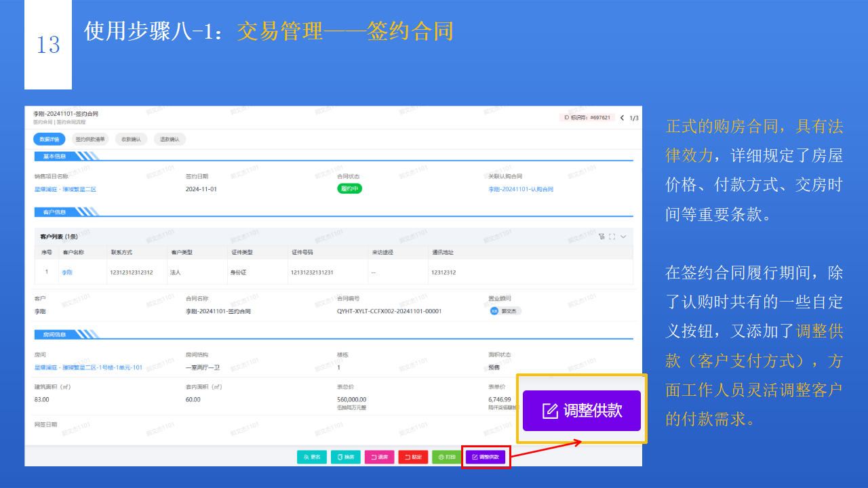
Task: Click the pink 退房 (check-out) icon button
Action: click(379, 457)
